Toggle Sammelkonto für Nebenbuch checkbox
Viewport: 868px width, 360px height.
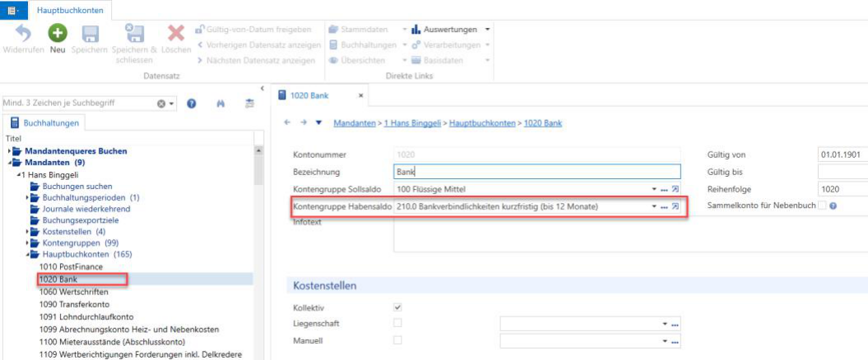(822, 205)
